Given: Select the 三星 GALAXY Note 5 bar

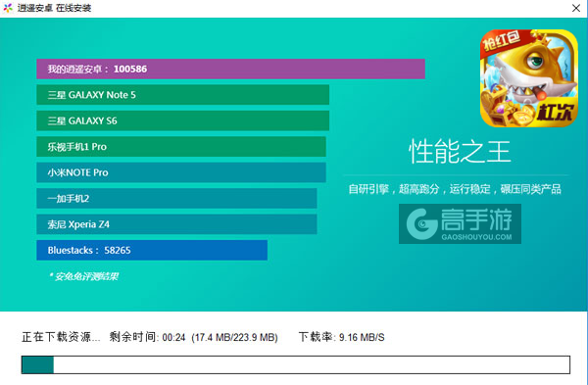Looking at the screenshot, I should coord(182,95).
